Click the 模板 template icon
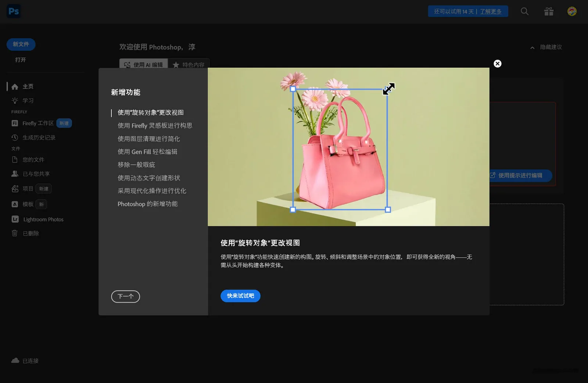The width and height of the screenshot is (588, 383). tap(15, 204)
